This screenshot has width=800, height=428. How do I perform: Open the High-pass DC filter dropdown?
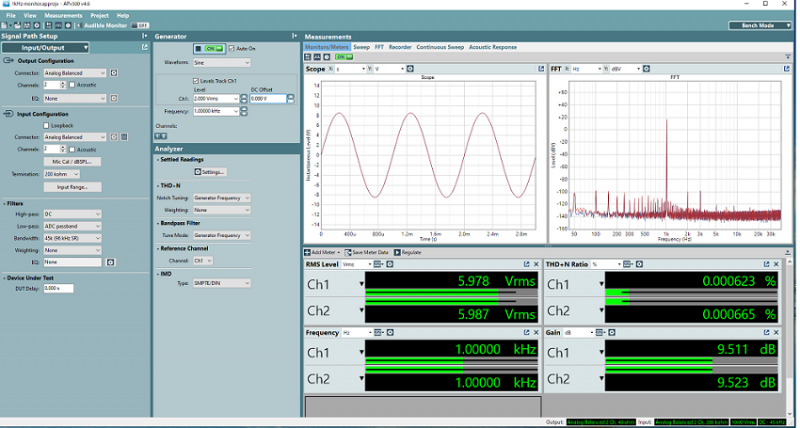click(72, 214)
